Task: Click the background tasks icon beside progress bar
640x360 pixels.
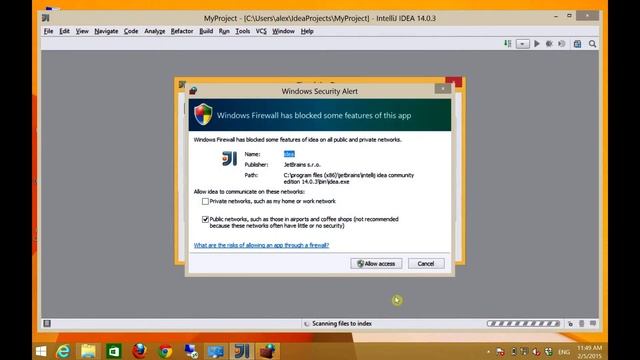Action: coord(570,324)
